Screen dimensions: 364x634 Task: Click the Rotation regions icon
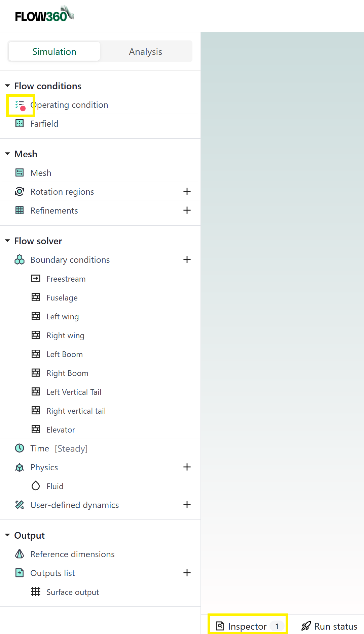point(20,192)
